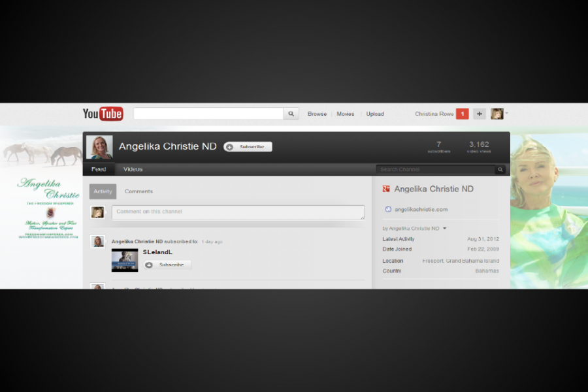Viewport: 588px width, 392px height.
Task: Select the Activity tab
Action: (x=103, y=191)
